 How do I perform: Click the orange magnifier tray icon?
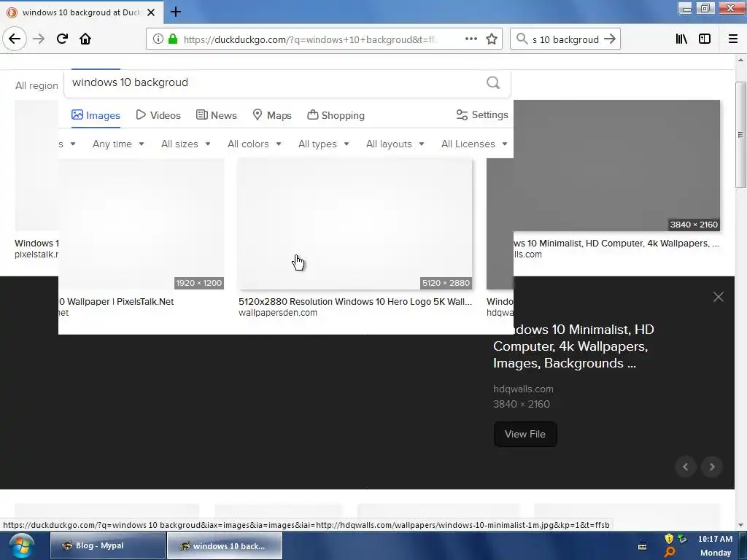tap(670, 552)
